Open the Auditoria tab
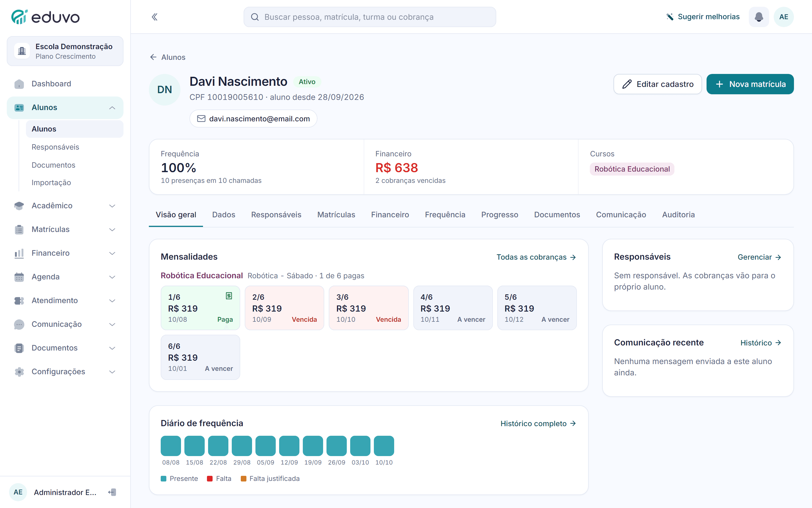The width and height of the screenshot is (812, 508). pyautogui.click(x=678, y=215)
